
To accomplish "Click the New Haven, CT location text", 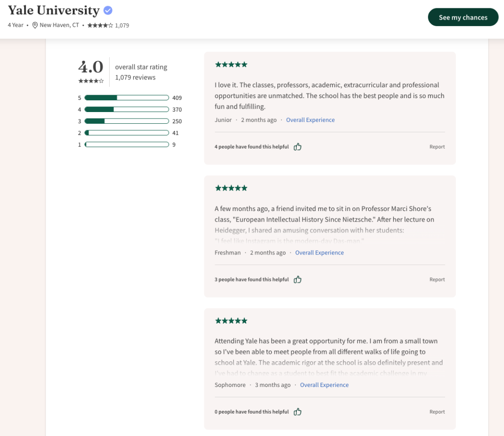I will (59, 25).
